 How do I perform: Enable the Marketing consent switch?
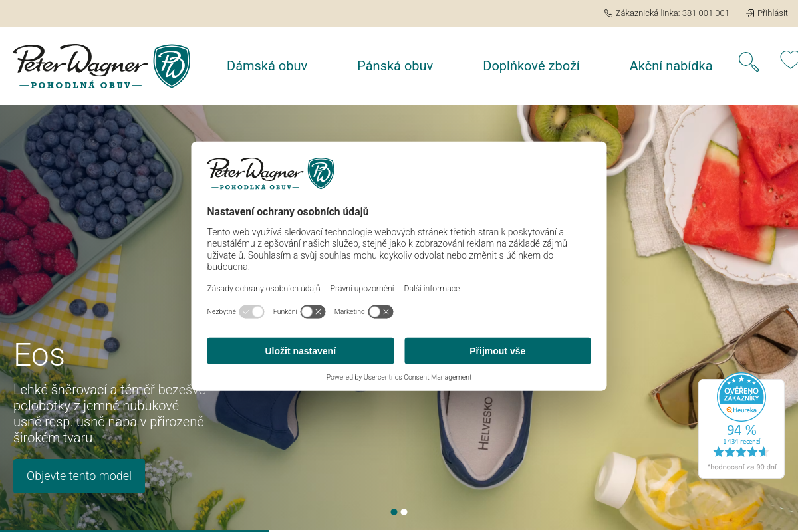[x=381, y=311]
